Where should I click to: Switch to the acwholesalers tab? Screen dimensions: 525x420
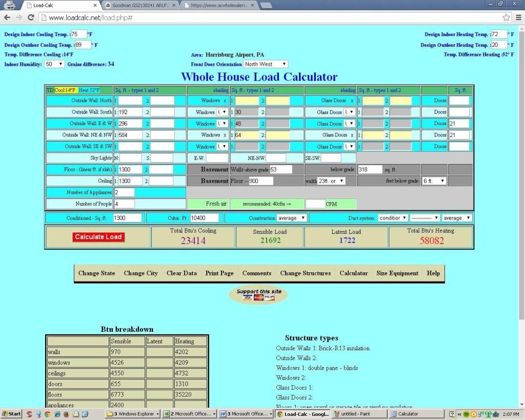(x=218, y=5)
